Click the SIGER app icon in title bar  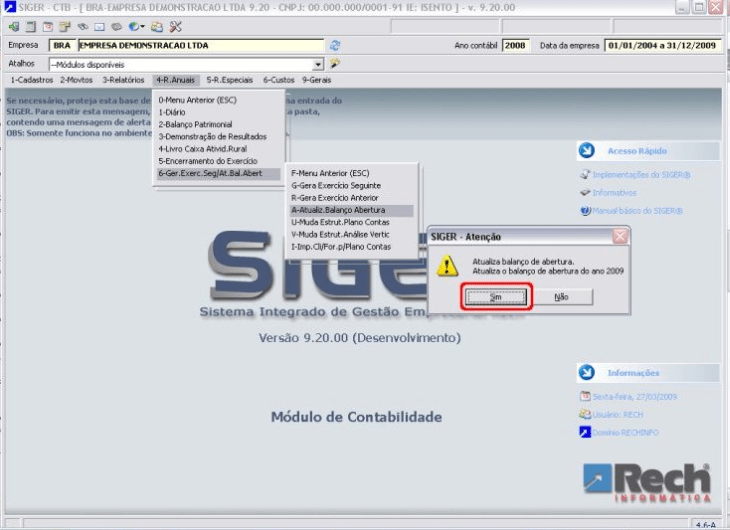coord(9,7)
